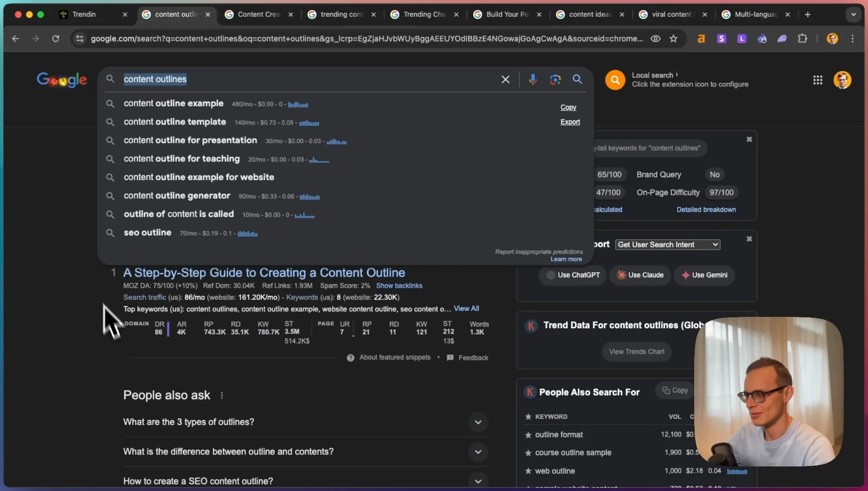The image size is (868, 491).
Task: Expand 'difference between outline and contents' question
Action: click(305, 451)
